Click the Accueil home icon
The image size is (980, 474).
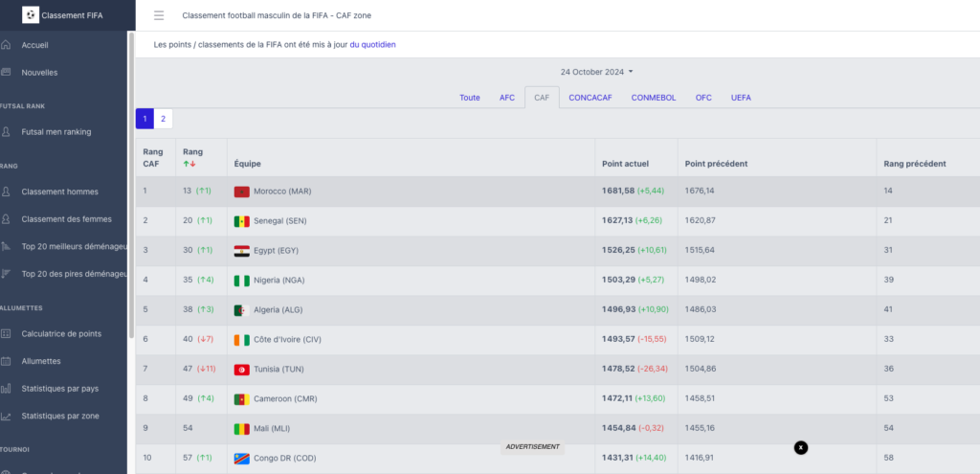7,45
